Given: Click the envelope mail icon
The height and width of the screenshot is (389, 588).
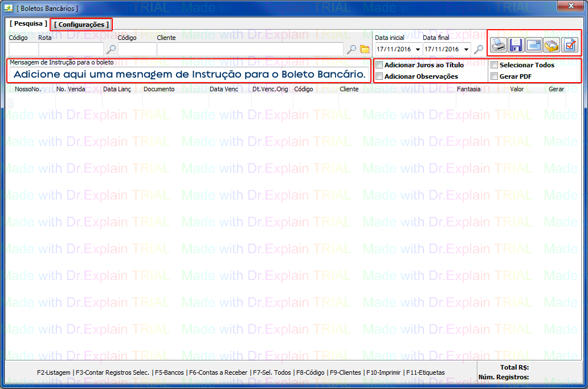Looking at the screenshot, I should pyautogui.click(x=534, y=45).
